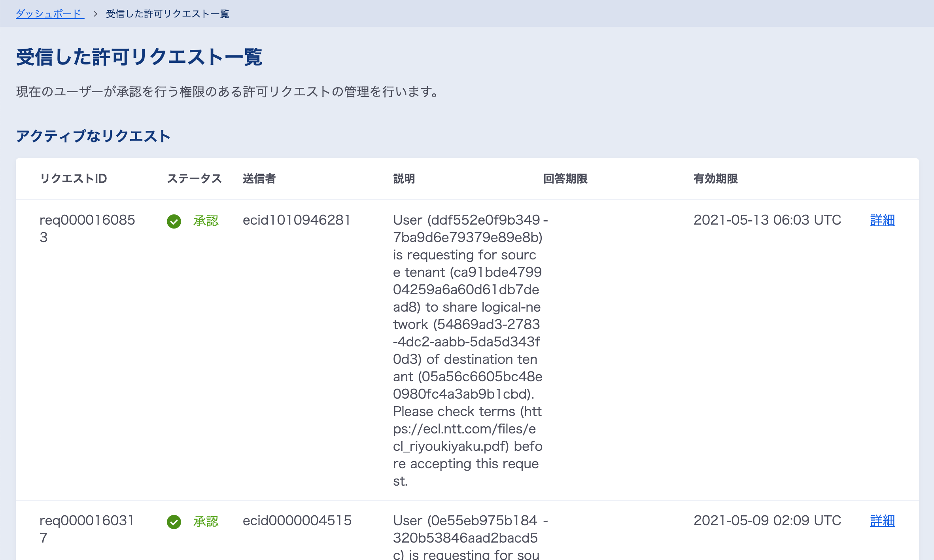Image resolution: width=934 pixels, height=560 pixels.
Task: Click sender ecid1010946281
Action: click(297, 220)
